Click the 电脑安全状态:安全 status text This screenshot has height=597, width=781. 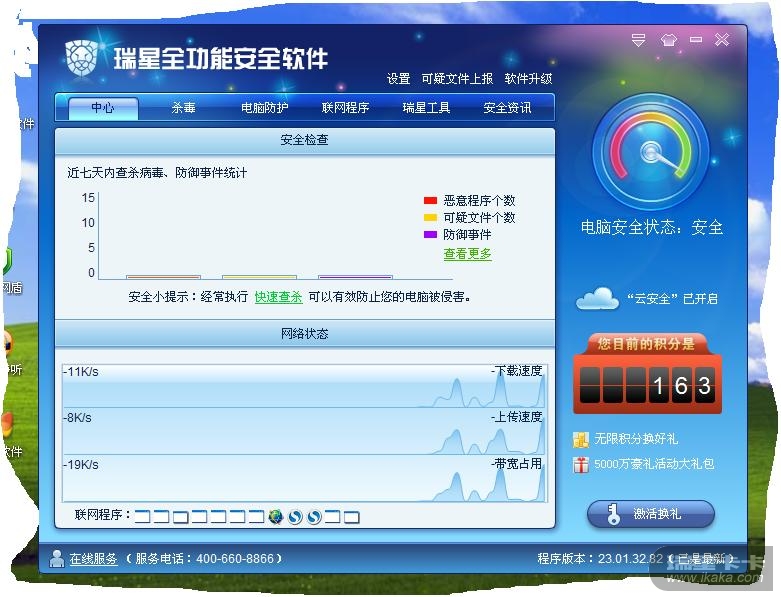coord(651,228)
